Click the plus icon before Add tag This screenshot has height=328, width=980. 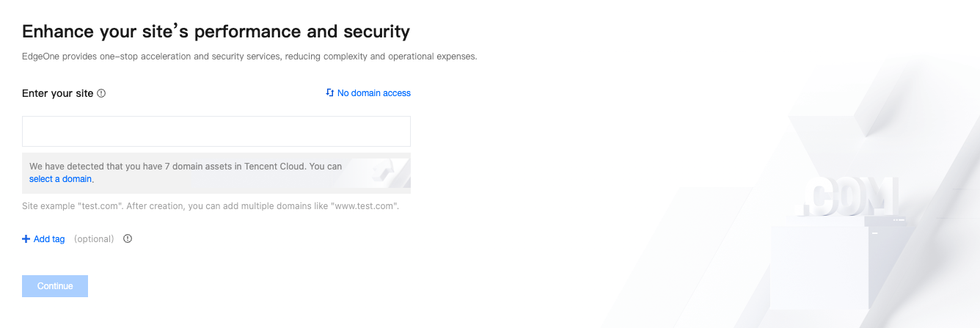pyautogui.click(x=26, y=239)
